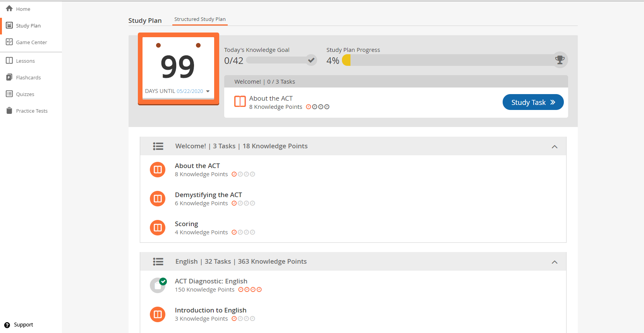This screenshot has width=644, height=333.
Task: Click the orange lesson icon for About the ACT
Action: point(158,170)
